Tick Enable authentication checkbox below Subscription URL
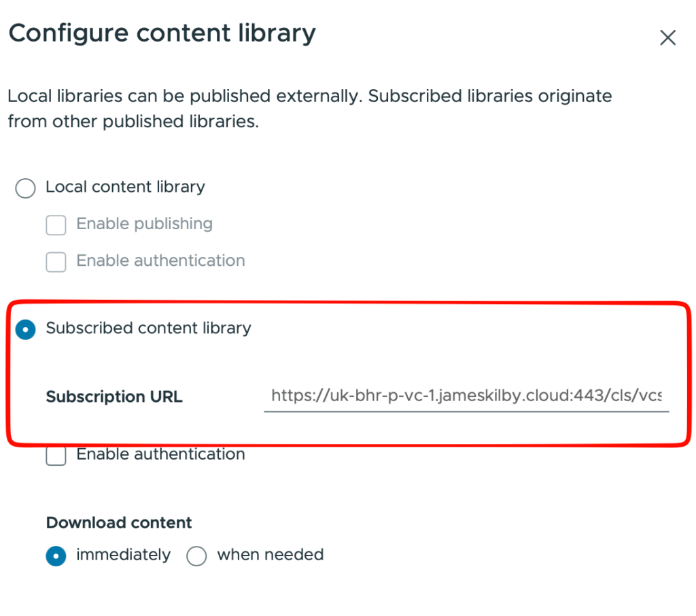This screenshot has height=616, width=696. [x=56, y=456]
